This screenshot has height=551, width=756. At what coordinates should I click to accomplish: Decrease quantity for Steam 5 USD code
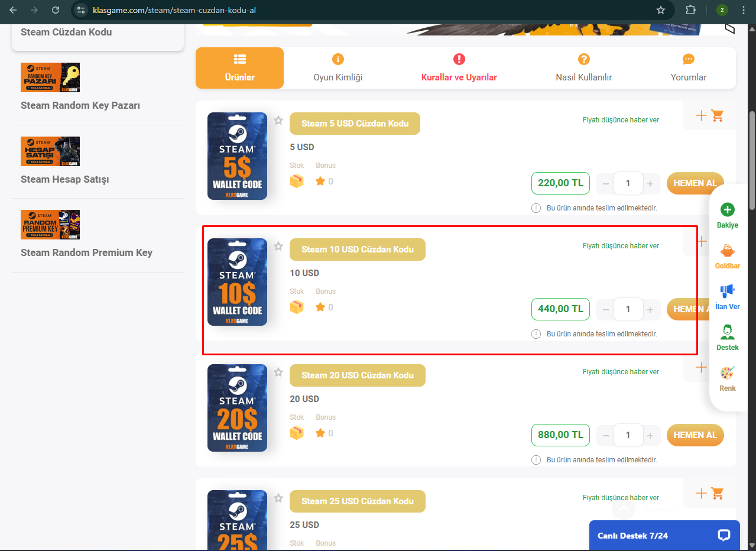pyautogui.click(x=605, y=183)
